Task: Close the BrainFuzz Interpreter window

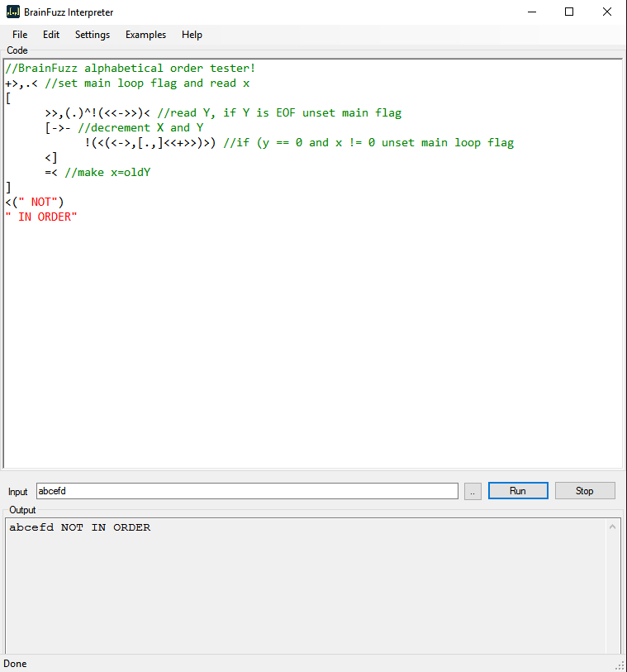Action: click(607, 12)
